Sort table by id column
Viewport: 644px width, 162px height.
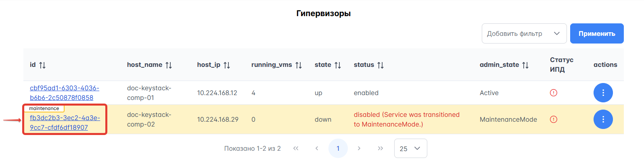42,65
